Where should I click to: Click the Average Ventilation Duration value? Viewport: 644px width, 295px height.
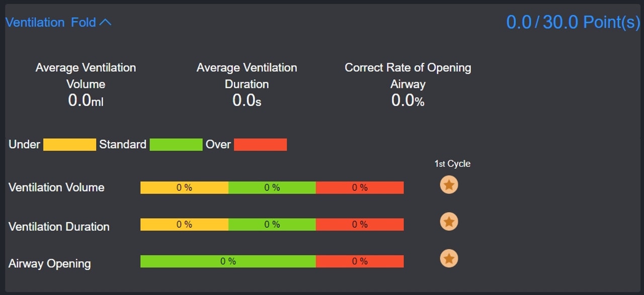[x=247, y=101]
